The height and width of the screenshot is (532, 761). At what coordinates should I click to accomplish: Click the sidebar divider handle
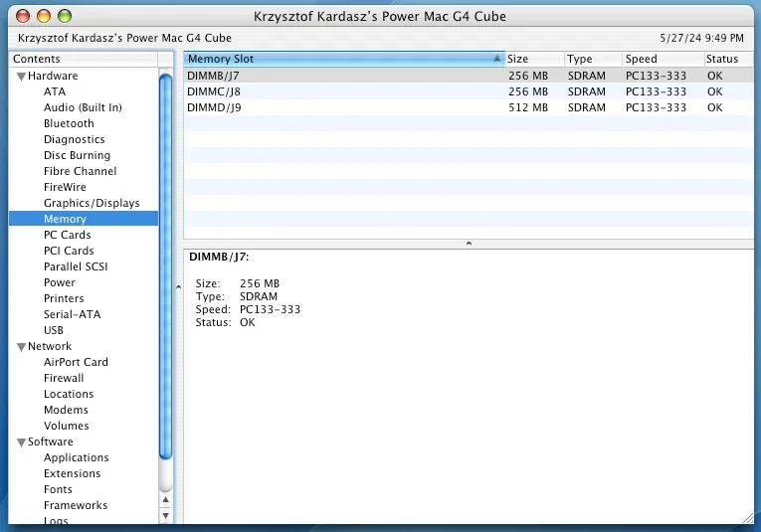[x=178, y=287]
